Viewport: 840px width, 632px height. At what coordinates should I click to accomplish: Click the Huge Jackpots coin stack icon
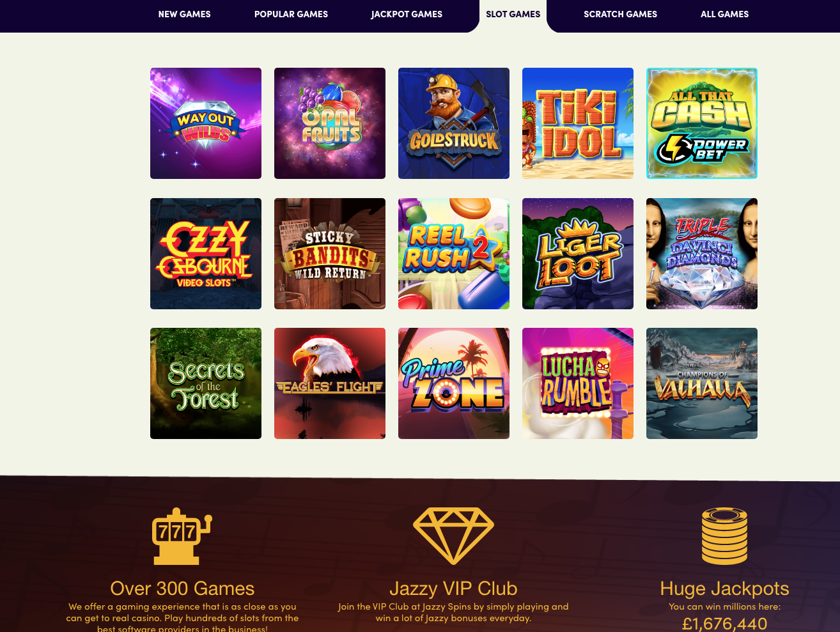(x=724, y=536)
